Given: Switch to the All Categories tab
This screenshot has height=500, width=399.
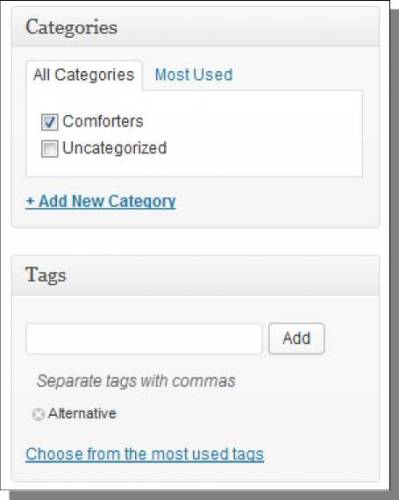Looking at the screenshot, I should (84, 75).
